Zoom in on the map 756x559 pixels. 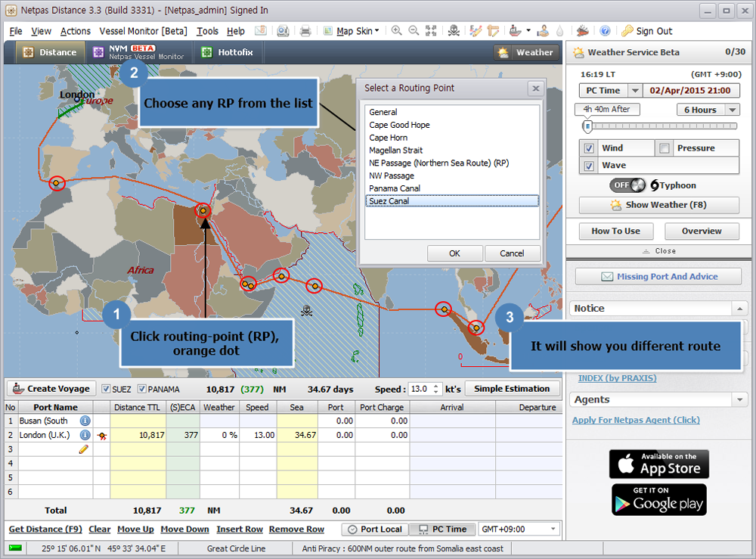point(396,31)
